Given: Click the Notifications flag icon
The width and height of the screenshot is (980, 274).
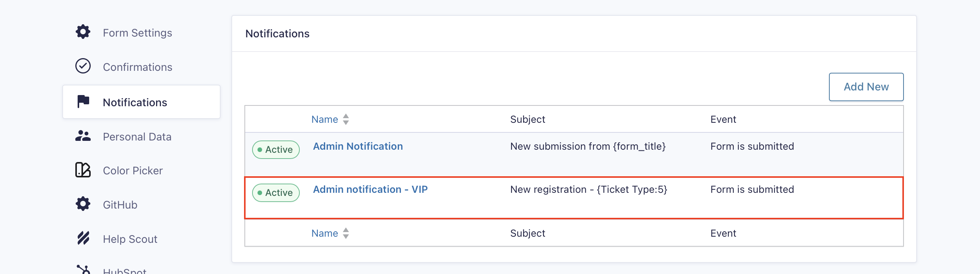Looking at the screenshot, I should [x=83, y=101].
